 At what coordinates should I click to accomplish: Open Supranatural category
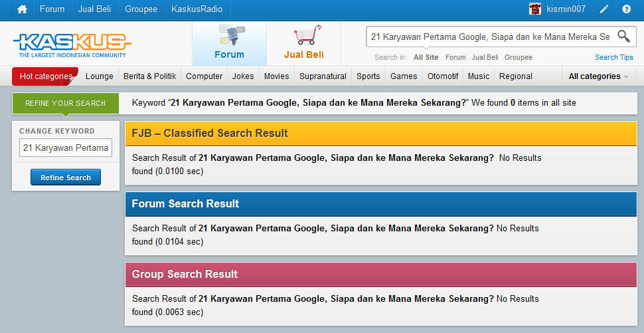(323, 76)
